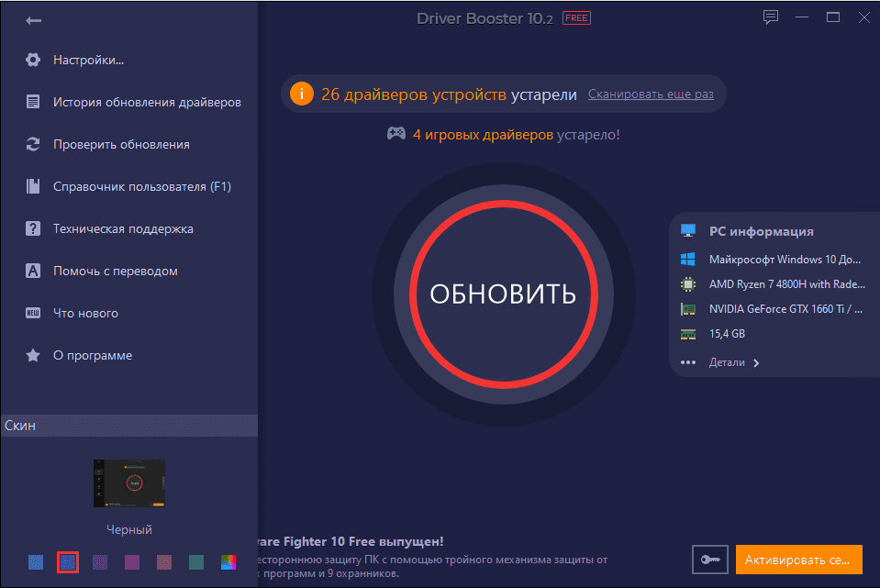Click the three dots icon beside Детали
The width and height of the screenshot is (880, 588).
[688, 362]
